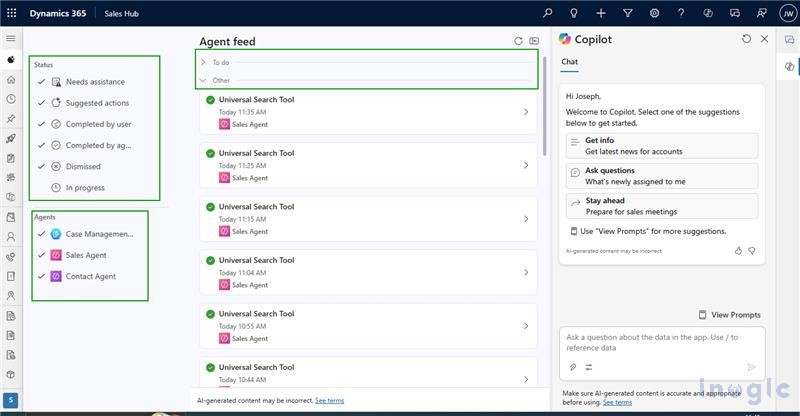Expand the To do section

tap(203, 62)
